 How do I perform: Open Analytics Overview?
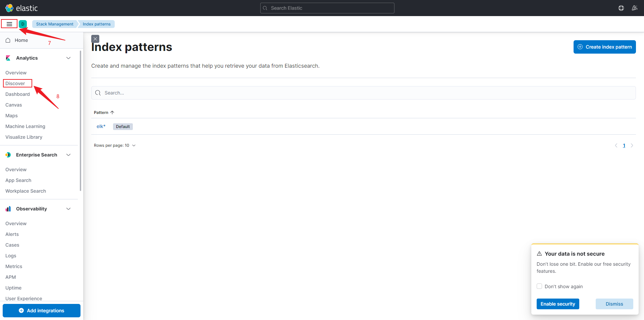[16, 73]
